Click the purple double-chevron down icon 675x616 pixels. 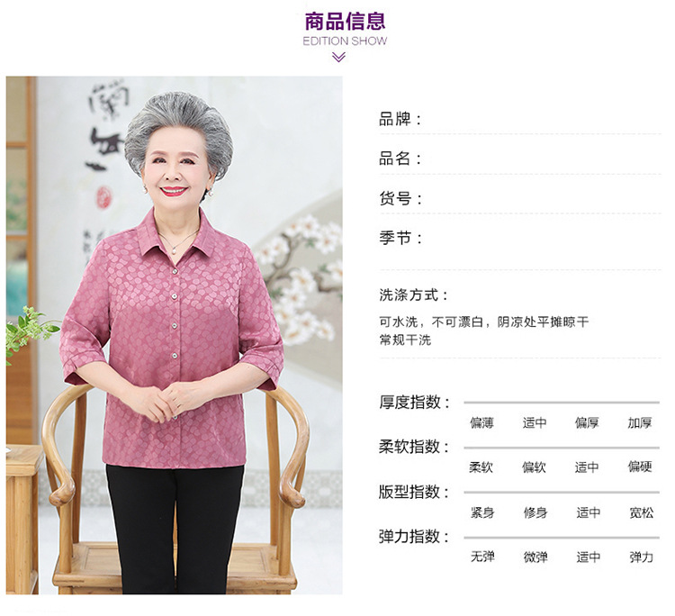(338, 57)
